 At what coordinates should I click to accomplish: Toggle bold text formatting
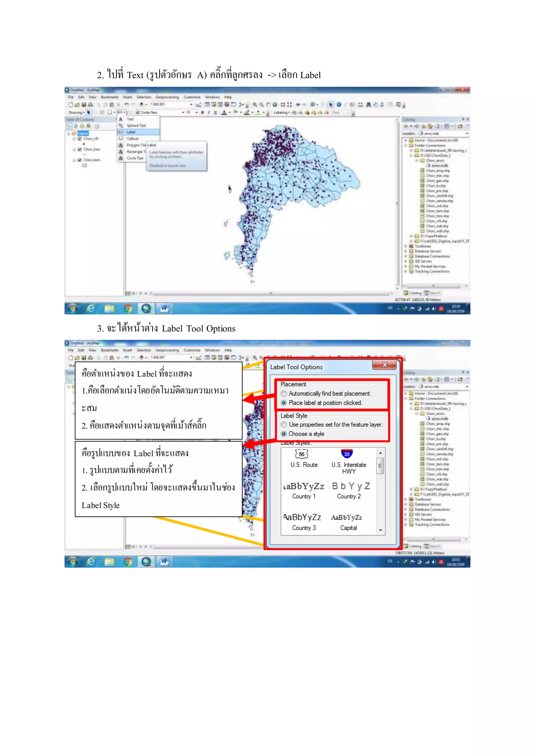(x=203, y=113)
